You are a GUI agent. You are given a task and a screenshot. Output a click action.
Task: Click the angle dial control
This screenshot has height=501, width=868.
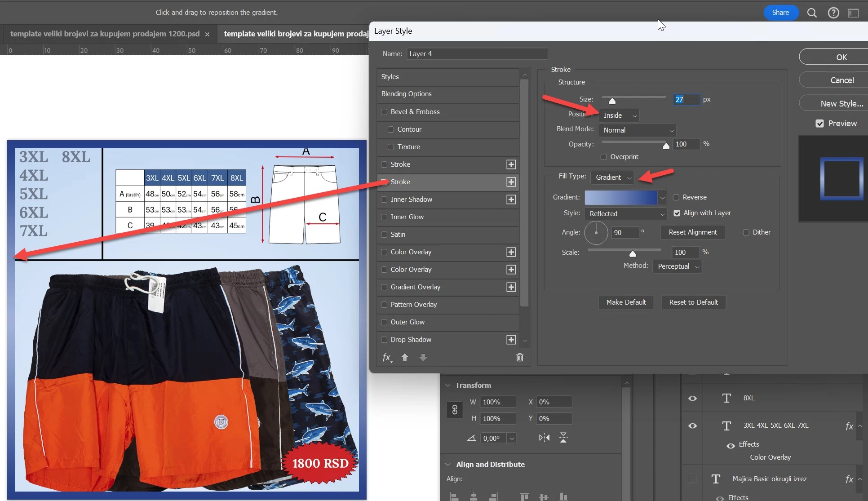596,232
